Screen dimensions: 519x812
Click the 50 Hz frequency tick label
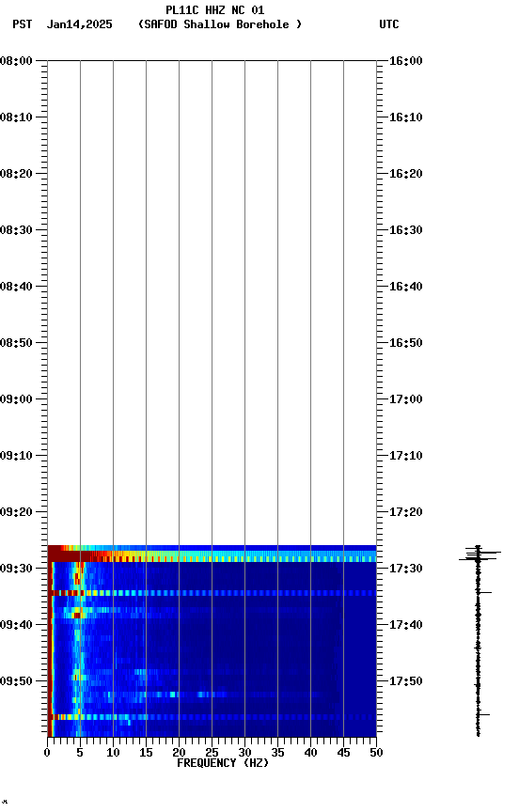click(x=376, y=753)
